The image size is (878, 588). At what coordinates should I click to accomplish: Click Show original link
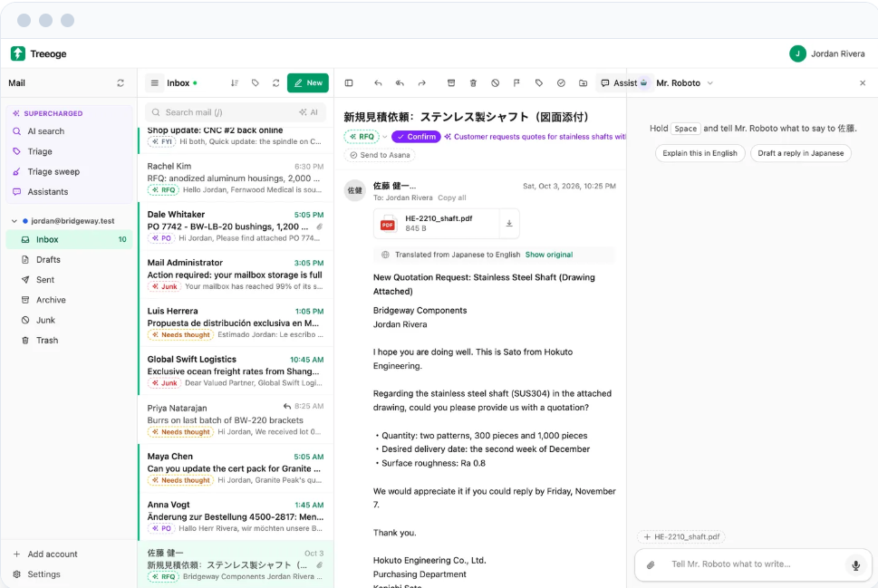(549, 255)
